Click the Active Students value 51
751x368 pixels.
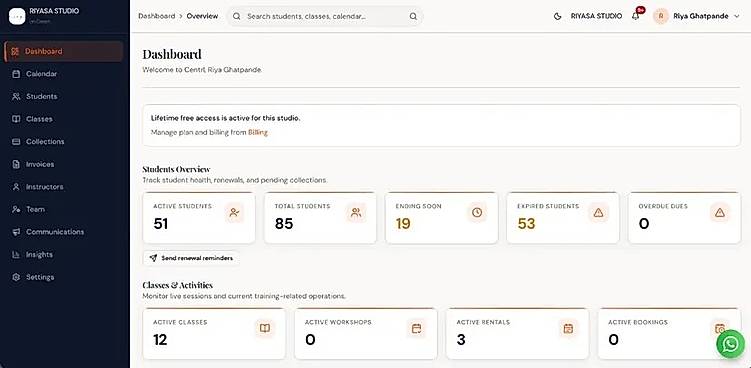160,224
